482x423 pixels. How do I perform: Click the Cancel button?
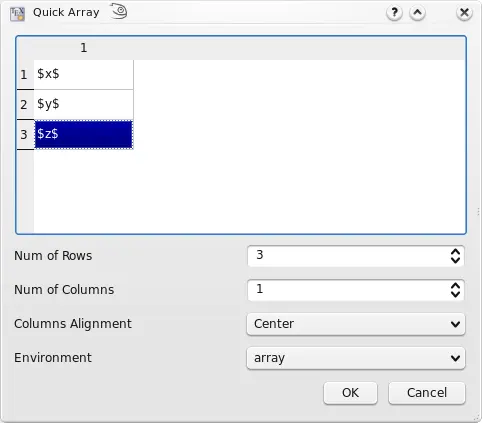click(427, 393)
